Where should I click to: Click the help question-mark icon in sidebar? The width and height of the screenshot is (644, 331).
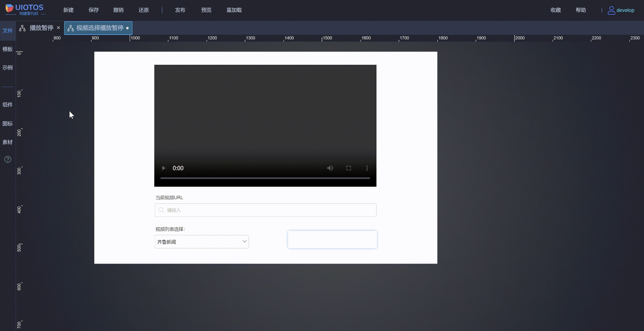coord(8,159)
